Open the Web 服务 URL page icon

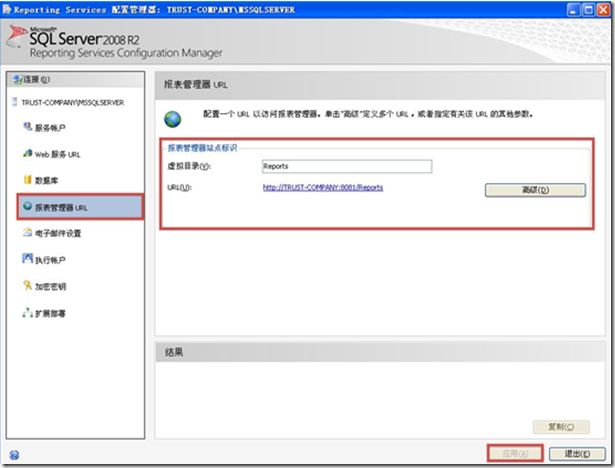pyautogui.click(x=27, y=153)
